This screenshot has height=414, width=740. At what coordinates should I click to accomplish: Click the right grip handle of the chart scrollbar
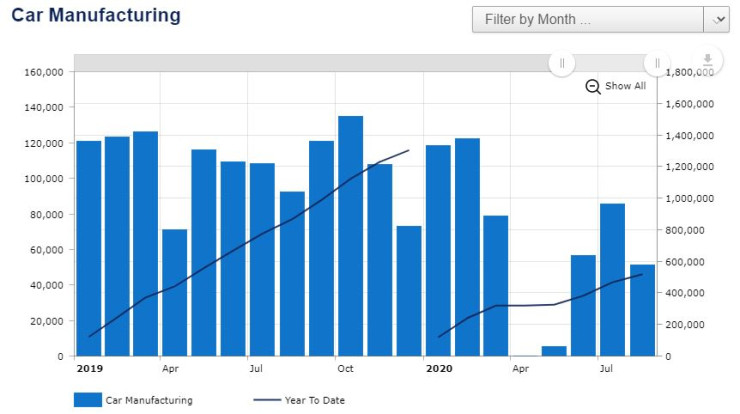[657, 63]
